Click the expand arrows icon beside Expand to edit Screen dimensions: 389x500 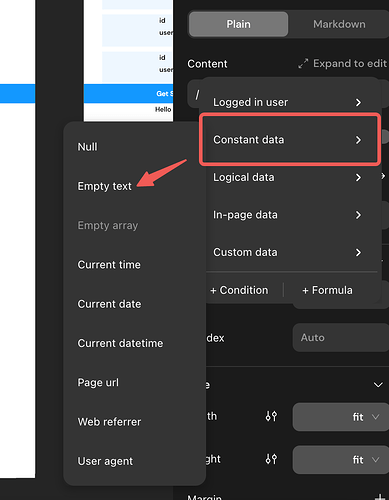(303, 63)
